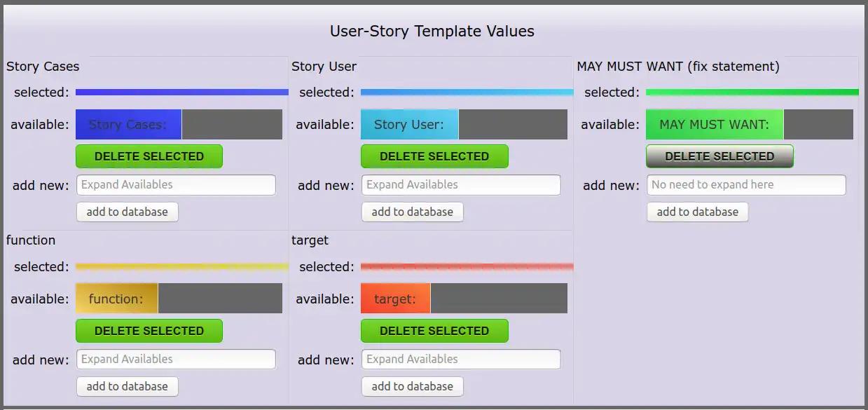Select the green MAY MUST WANT: available item
Screen dimensions: 868x410
714,124
